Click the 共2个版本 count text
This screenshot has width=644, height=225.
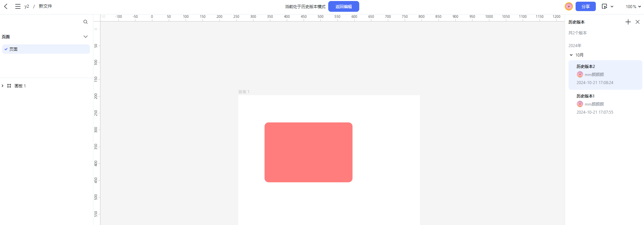578,33
